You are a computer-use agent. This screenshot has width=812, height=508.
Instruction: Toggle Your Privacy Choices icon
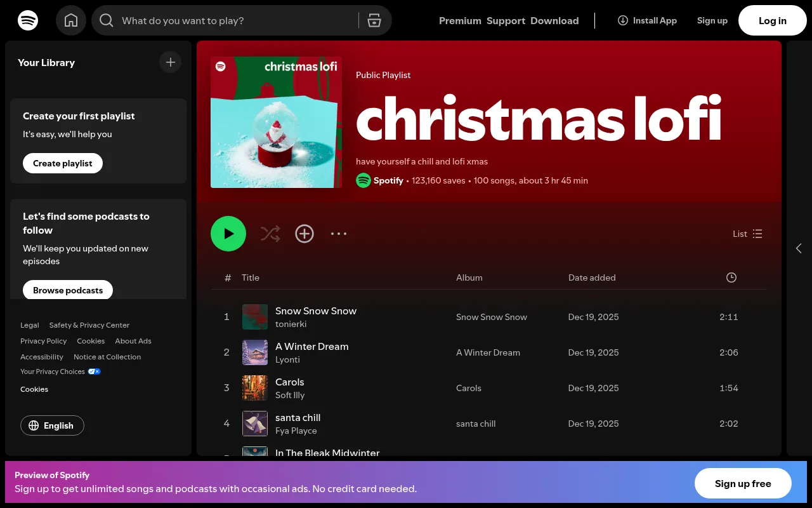pyautogui.click(x=94, y=371)
